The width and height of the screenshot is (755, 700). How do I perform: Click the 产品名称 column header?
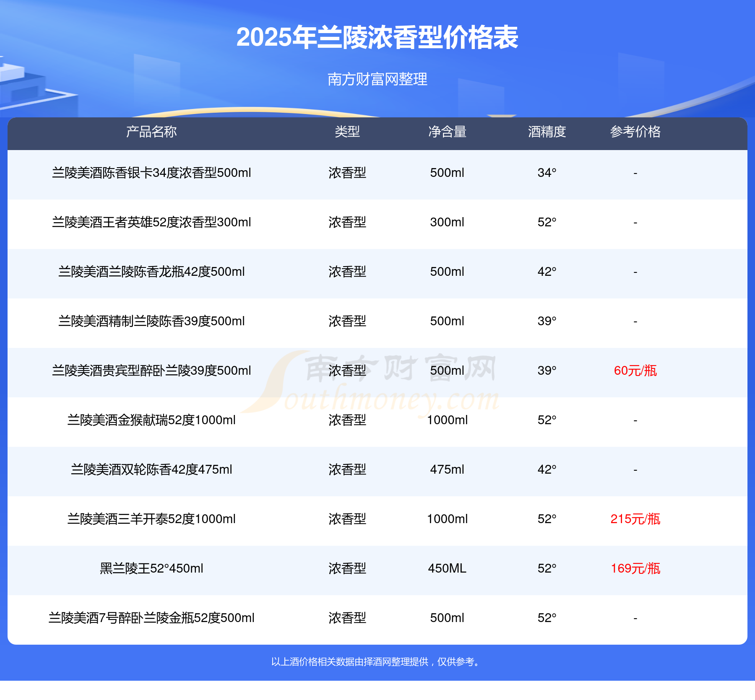click(x=151, y=132)
